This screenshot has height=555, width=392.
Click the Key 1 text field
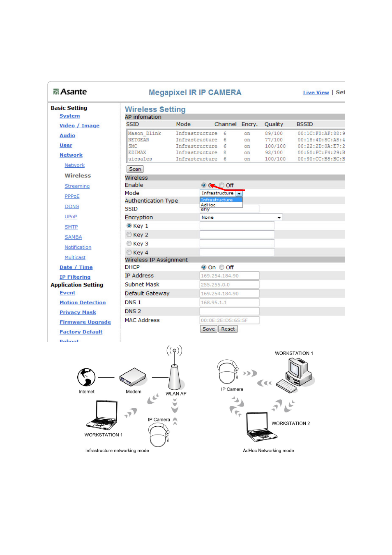pos(237,226)
